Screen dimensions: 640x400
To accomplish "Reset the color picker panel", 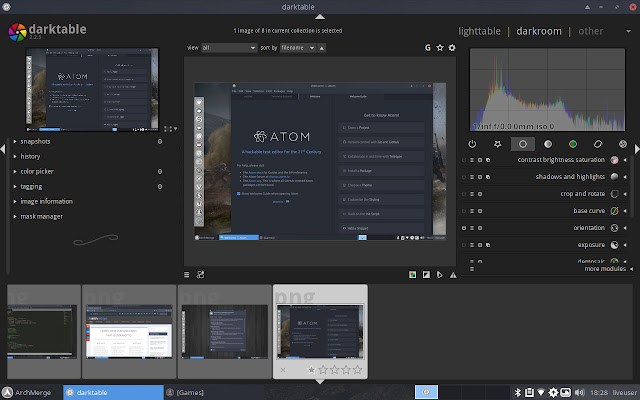I will tap(160, 171).
